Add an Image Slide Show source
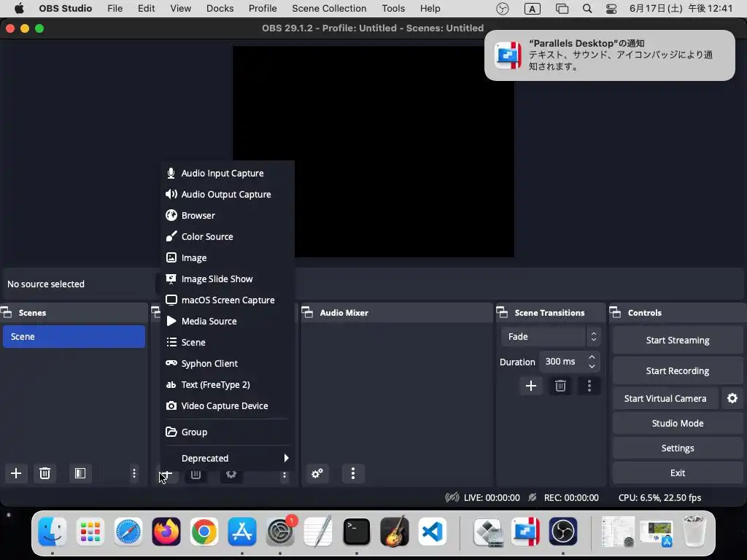747x560 pixels. click(228, 279)
